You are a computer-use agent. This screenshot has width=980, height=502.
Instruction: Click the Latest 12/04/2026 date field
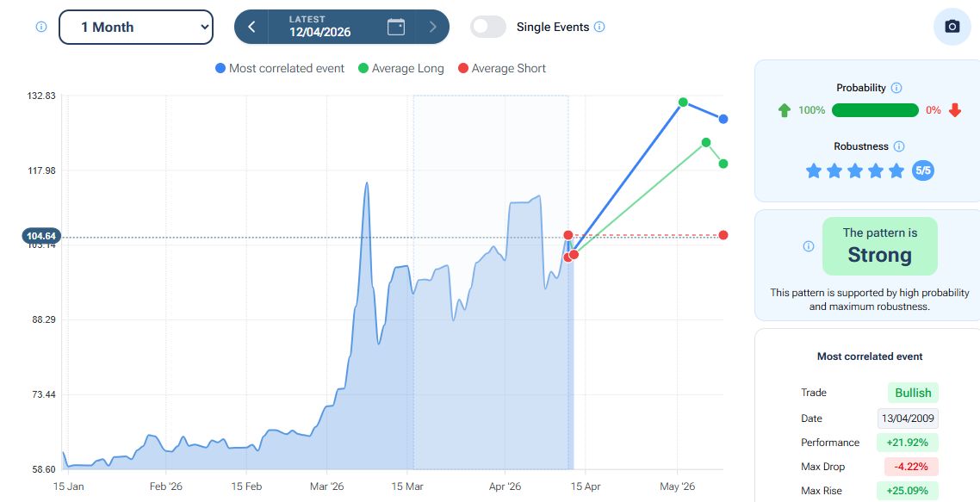(x=319, y=27)
